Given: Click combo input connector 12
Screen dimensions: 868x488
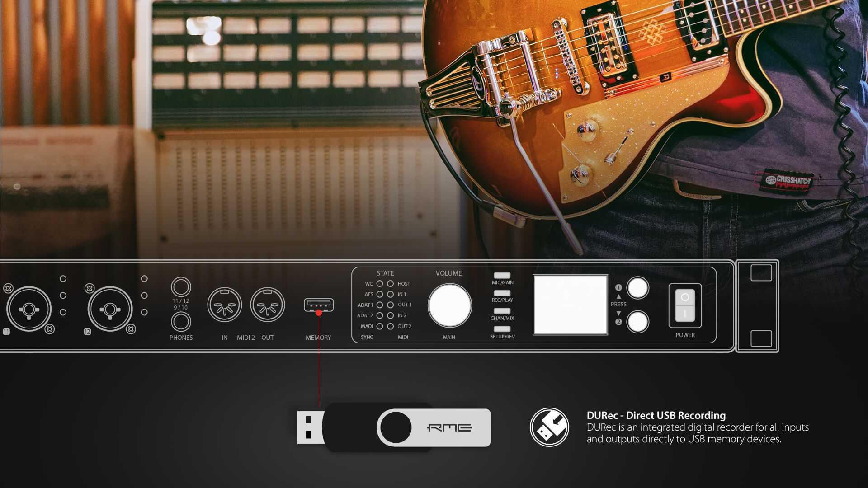Looking at the screenshot, I should coord(110,310).
